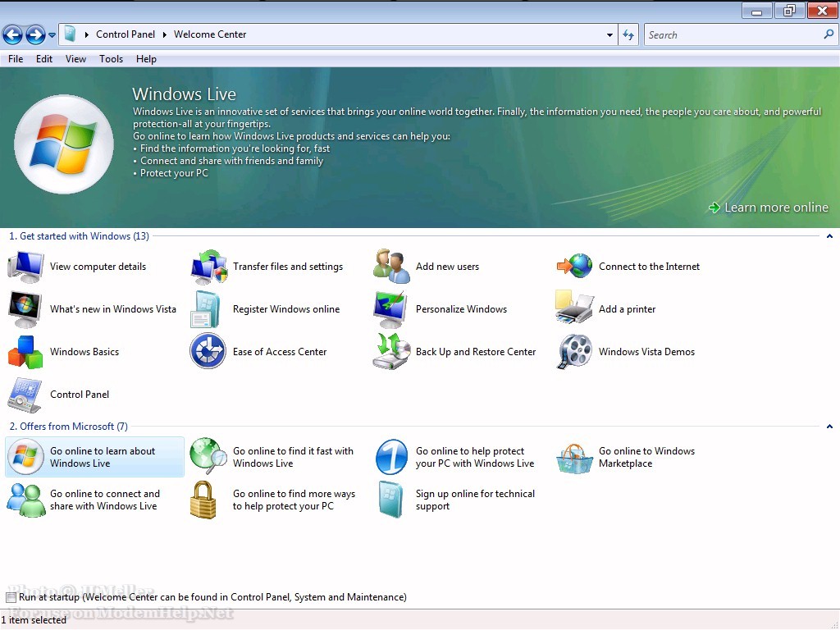The image size is (840, 630).
Task: Click the folder icon in the address bar
Action: click(70, 34)
